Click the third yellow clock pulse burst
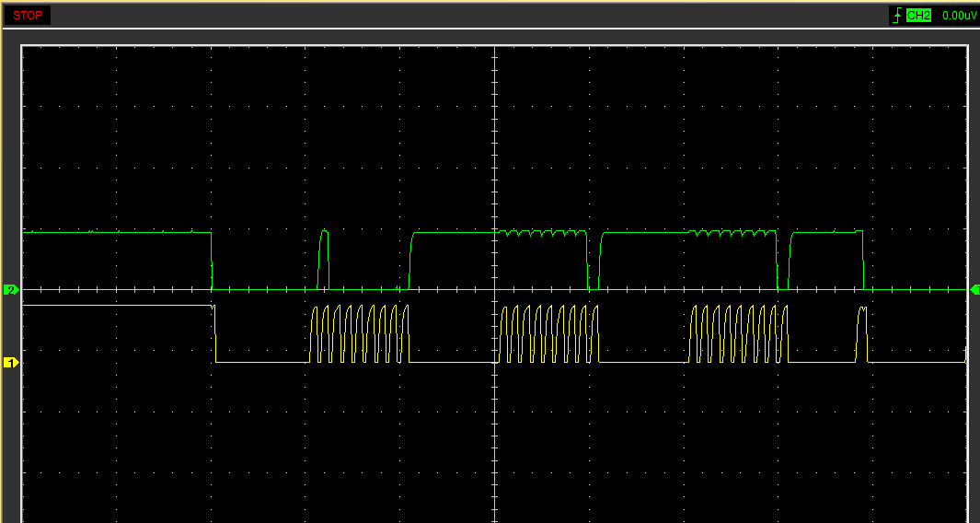Viewport: 980px width, 523px height. 739,333
